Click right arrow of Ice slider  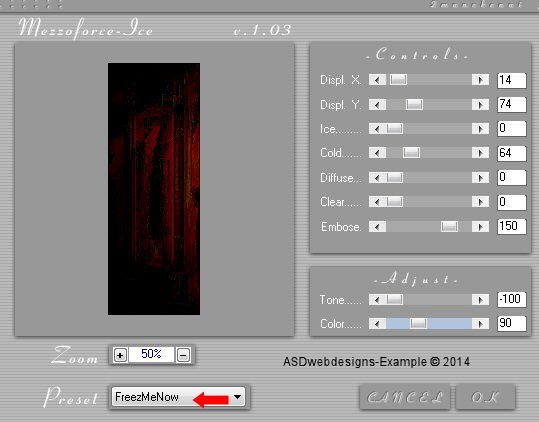click(481, 129)
